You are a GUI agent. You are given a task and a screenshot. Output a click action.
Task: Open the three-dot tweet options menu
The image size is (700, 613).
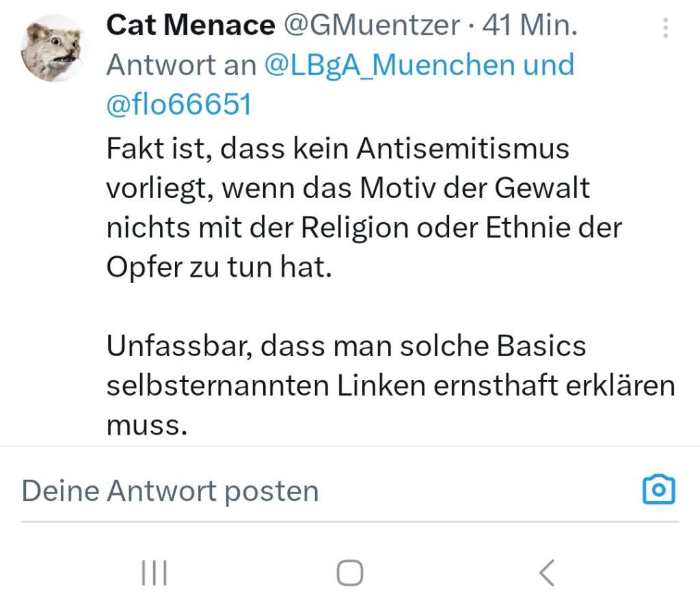(x=665, y=27)
